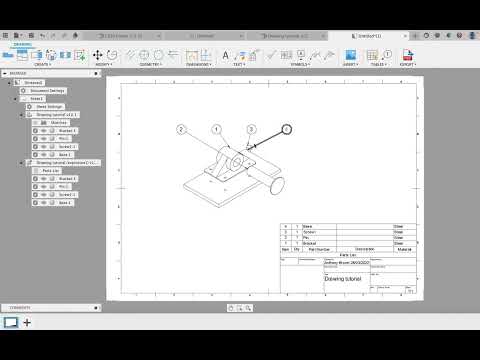This screenshot has width=480, height=360.
Task: Select the Ordinate Dimension tool
Action: click(x=206, y=55)
